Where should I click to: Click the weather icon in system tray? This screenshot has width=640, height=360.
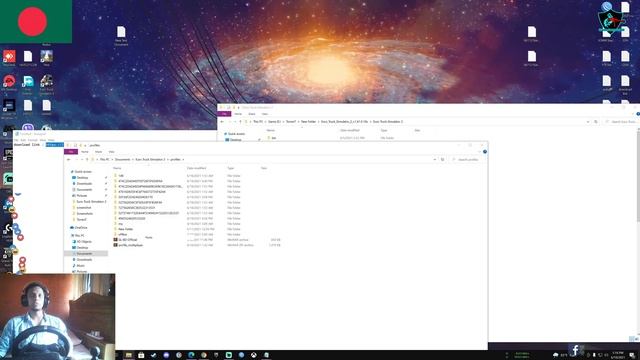click(x=556, y=355)
